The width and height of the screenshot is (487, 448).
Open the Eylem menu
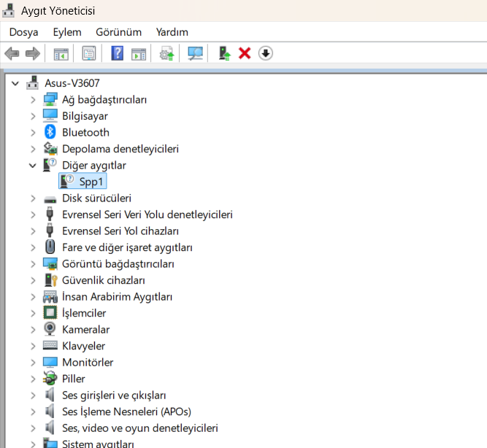point(67,32)
